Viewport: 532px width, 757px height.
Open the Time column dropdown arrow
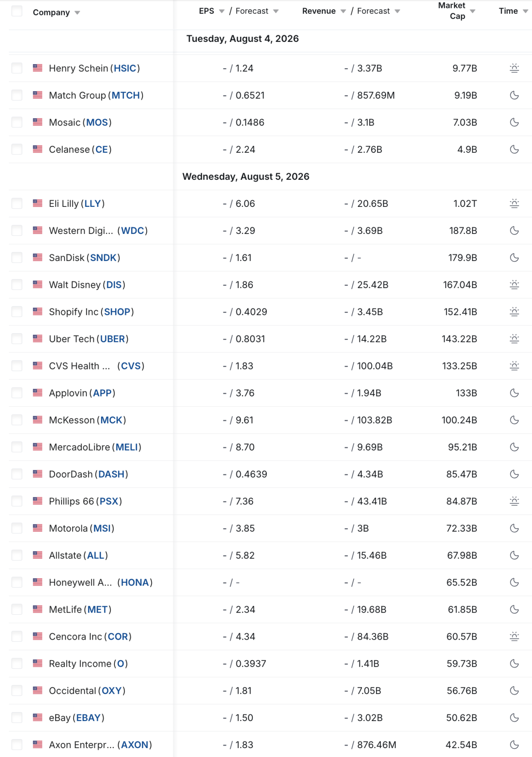pyautogui.click(x=525, y=11)
